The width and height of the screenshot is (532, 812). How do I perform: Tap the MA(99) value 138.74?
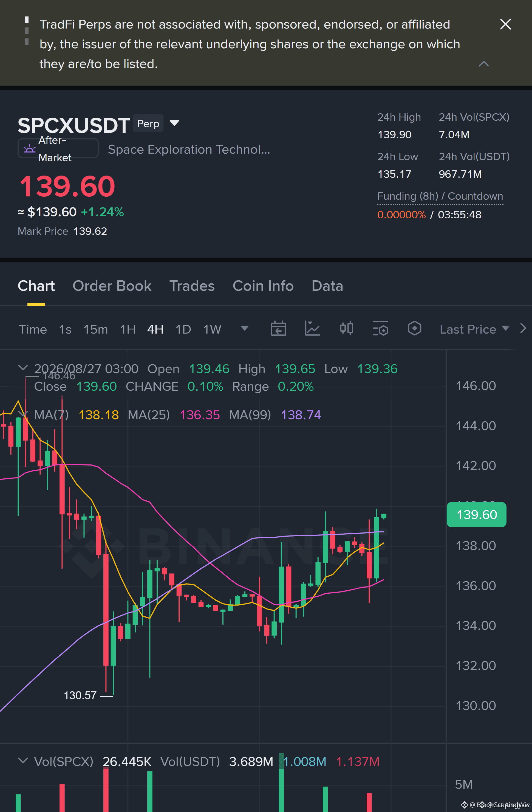[301, 415]
